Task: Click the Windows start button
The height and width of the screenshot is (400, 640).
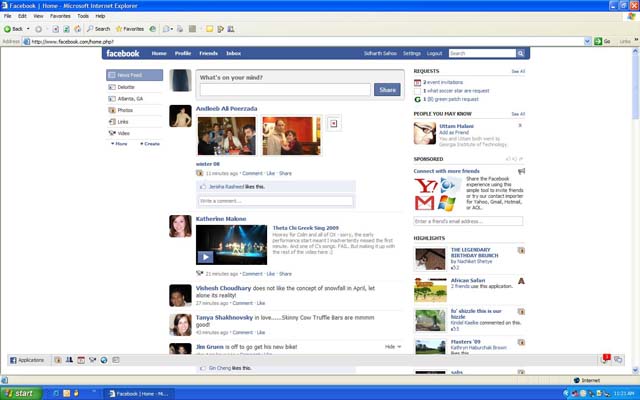Action: click(x=20, y=393)
